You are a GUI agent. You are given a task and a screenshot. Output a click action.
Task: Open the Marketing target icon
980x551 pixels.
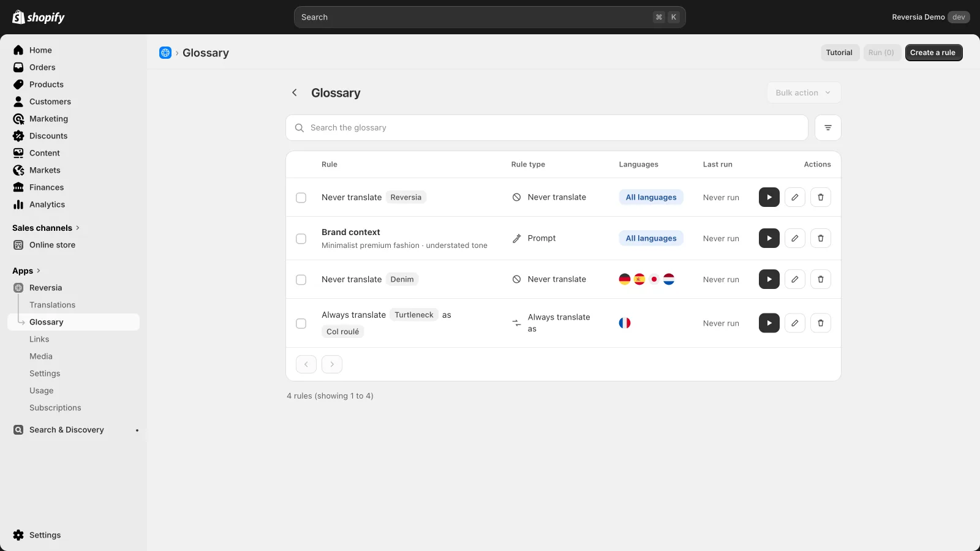(18, 119)
